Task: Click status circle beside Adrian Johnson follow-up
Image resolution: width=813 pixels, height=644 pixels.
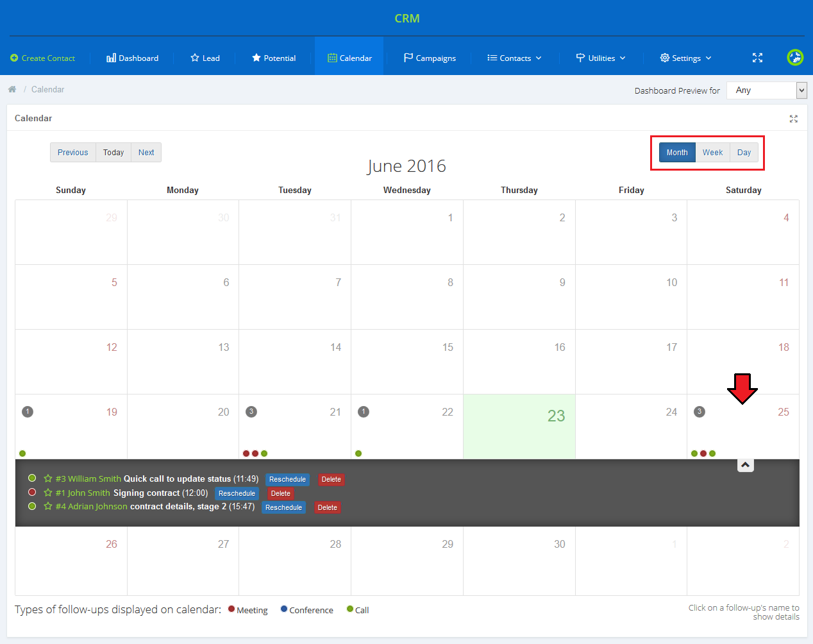Action: [32, 506]
